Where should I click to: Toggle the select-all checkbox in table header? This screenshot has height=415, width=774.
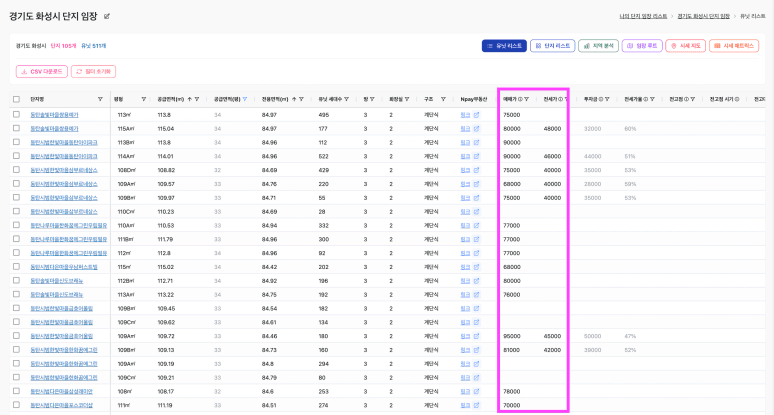point(16,99)
